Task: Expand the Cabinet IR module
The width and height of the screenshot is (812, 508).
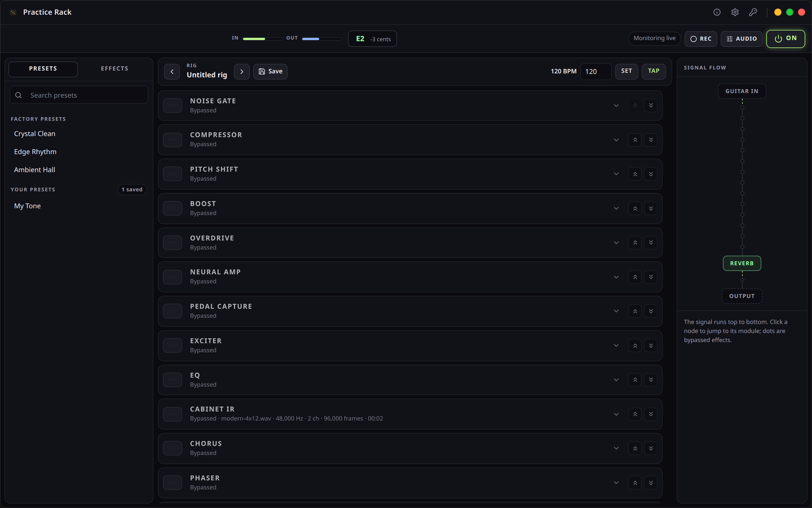Action: (616, 414)
